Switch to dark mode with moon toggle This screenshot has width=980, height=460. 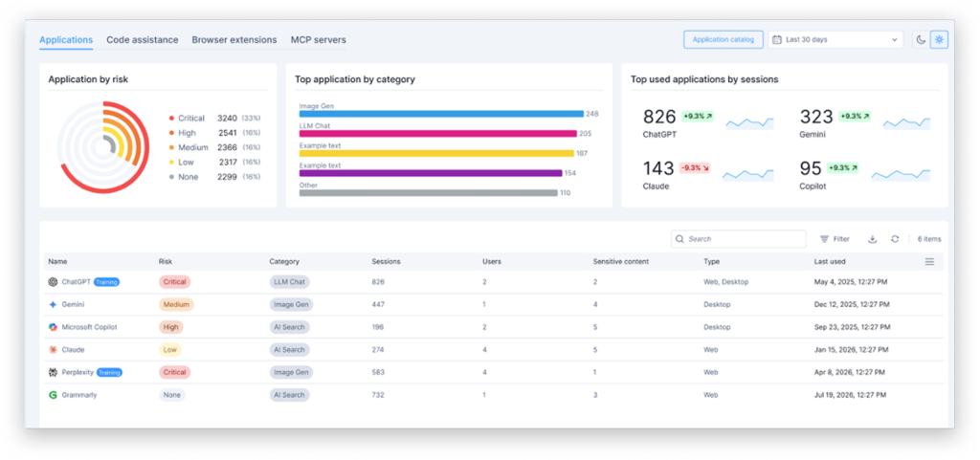(x=921, y=40)
